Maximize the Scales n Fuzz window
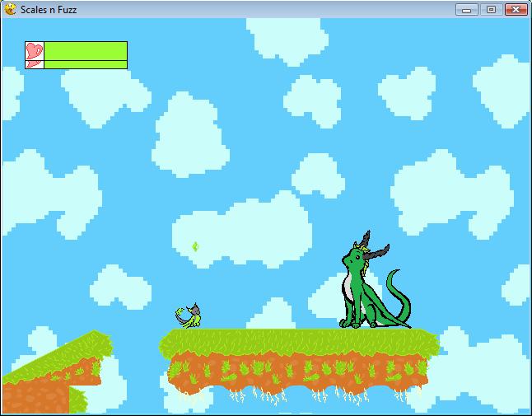 click(x=491, y=10)
